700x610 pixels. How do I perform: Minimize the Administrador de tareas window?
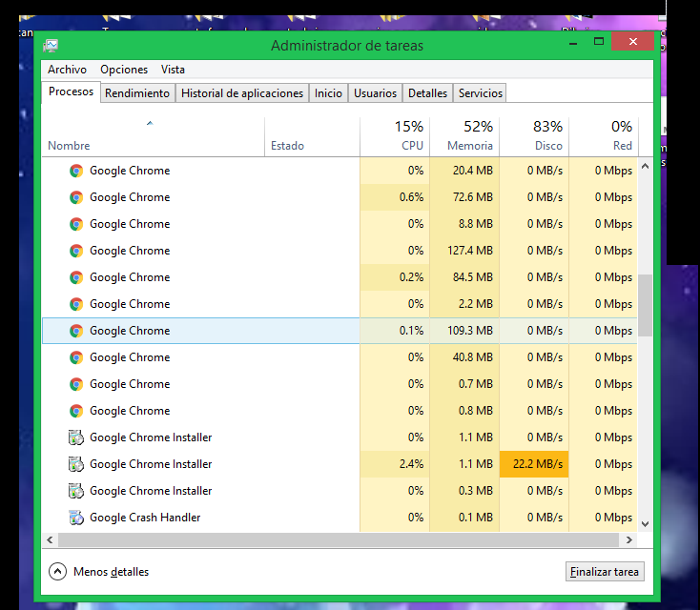(x=574, y=42)
